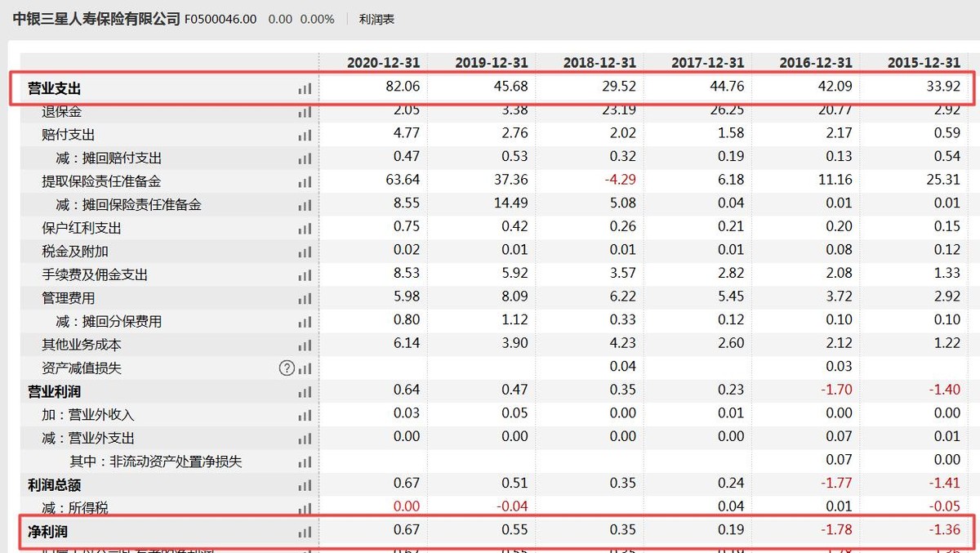Image resolution: width=980 pixels, height=553 pixels.
Task: Click the 赔付支出 row label
Action: click(x=69, y=135)
